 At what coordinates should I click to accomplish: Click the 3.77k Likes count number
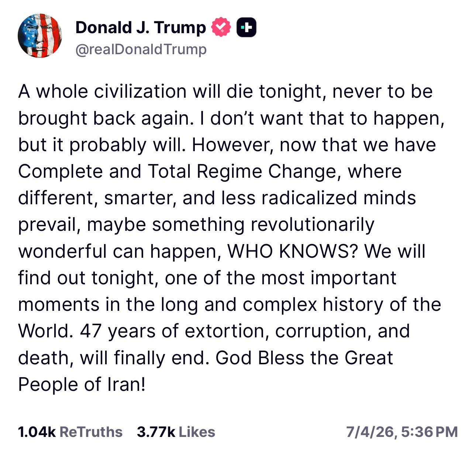coord(156,432)
